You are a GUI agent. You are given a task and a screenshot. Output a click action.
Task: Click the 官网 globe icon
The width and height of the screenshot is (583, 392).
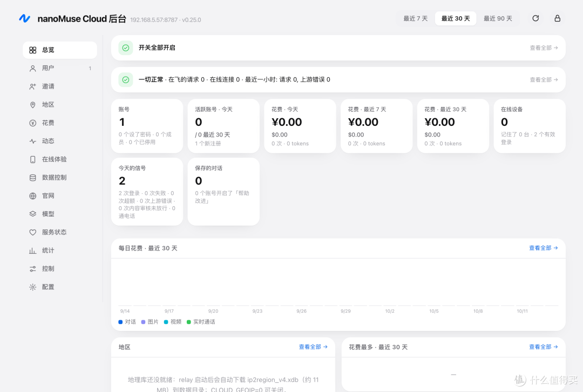pos(33,195)
